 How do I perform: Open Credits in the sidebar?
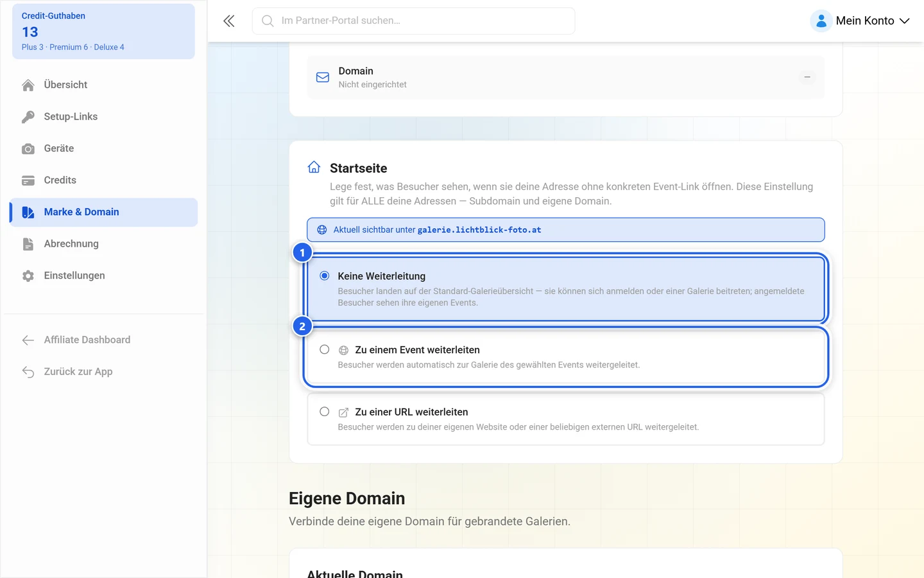(104, 180)
